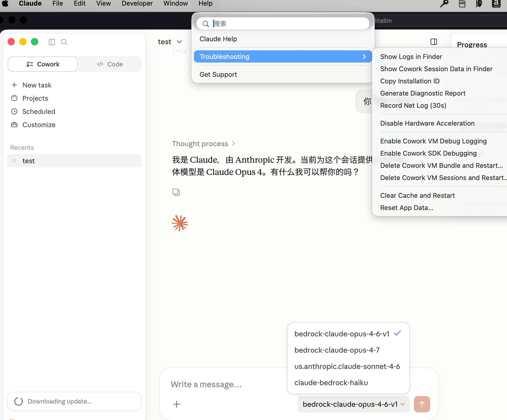Choose Enable Cowork VM Debug Logging
The width and height of the screenshot is (507, 420).
(433, 141)
